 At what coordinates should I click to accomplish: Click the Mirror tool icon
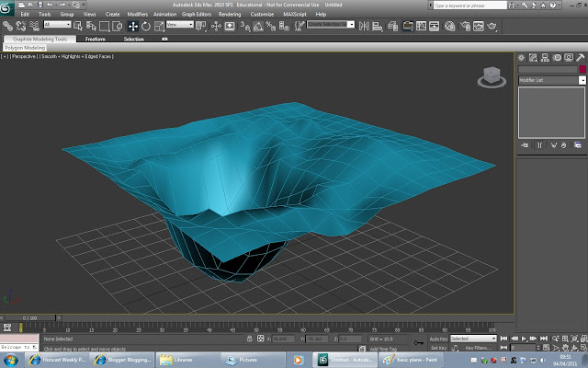[x=364, y=26]
